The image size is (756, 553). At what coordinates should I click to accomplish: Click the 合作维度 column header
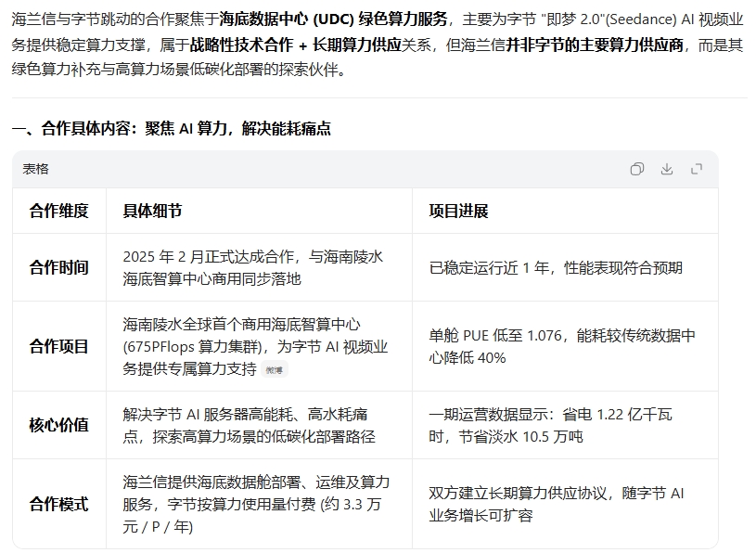click(58, 211)
